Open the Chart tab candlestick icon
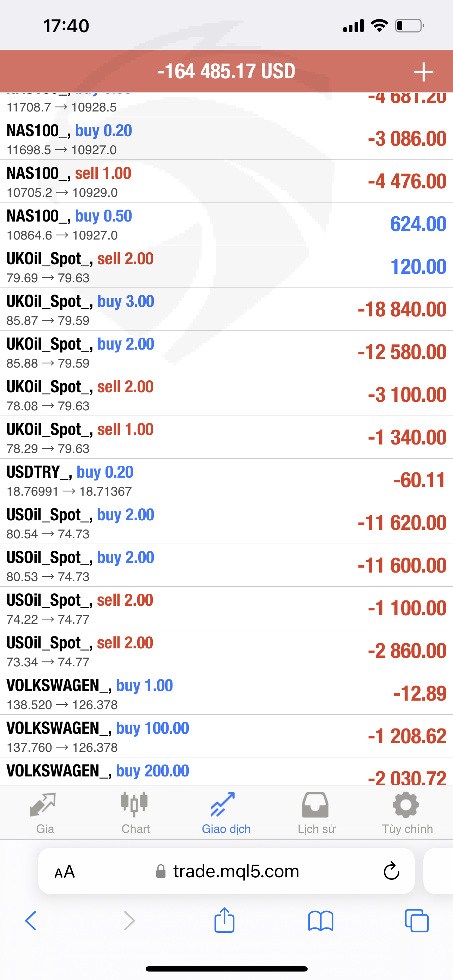Image resolution: width=453 pixels, height=980 pixels. (135, 804)
